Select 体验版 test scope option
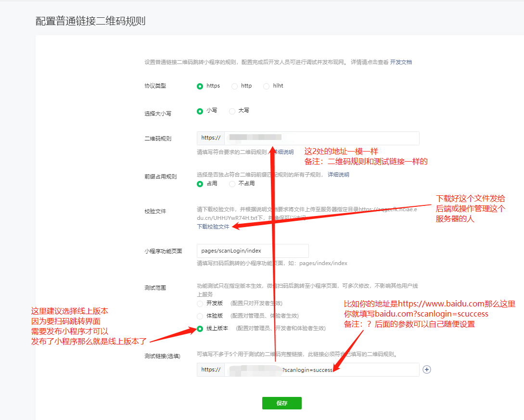 (x=200, y=316)
